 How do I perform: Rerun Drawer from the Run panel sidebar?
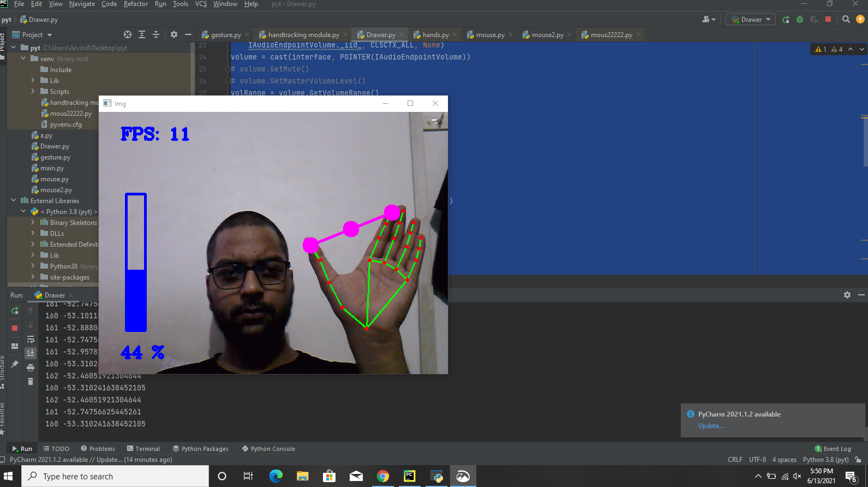(x=15, y=311)
